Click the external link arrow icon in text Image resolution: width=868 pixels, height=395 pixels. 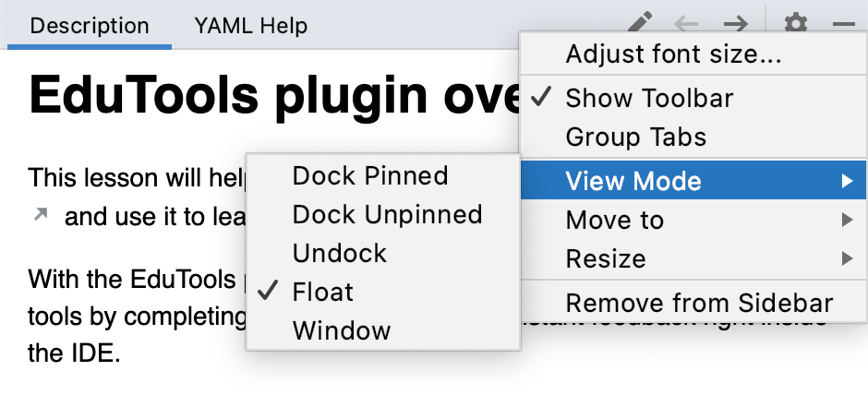41,215
